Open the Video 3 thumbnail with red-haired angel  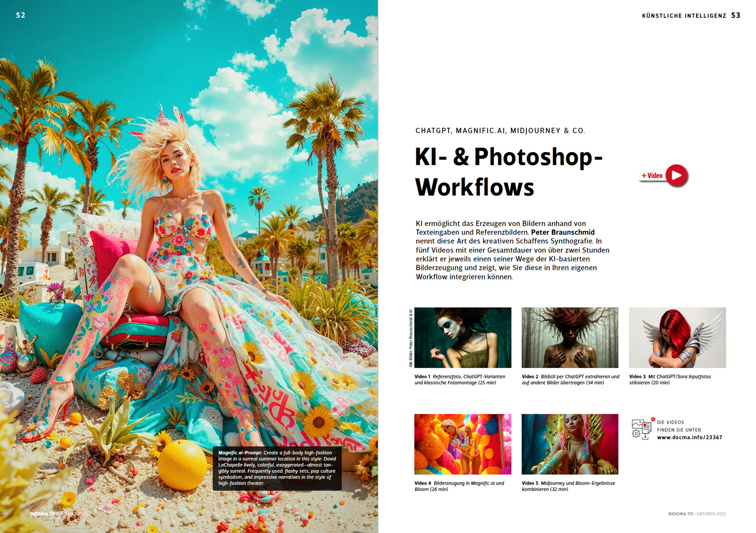[677, 337]
